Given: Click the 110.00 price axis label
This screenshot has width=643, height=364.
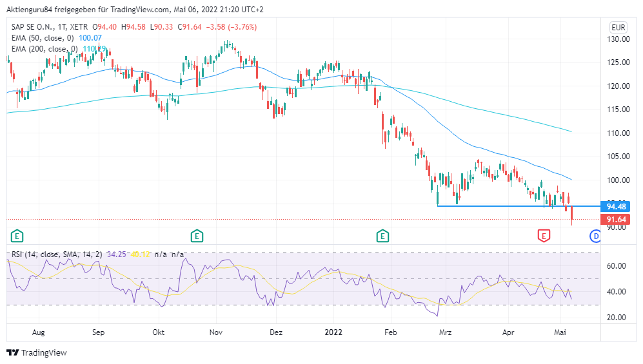Looking at the screenshot, I should [x=618, y=133].
